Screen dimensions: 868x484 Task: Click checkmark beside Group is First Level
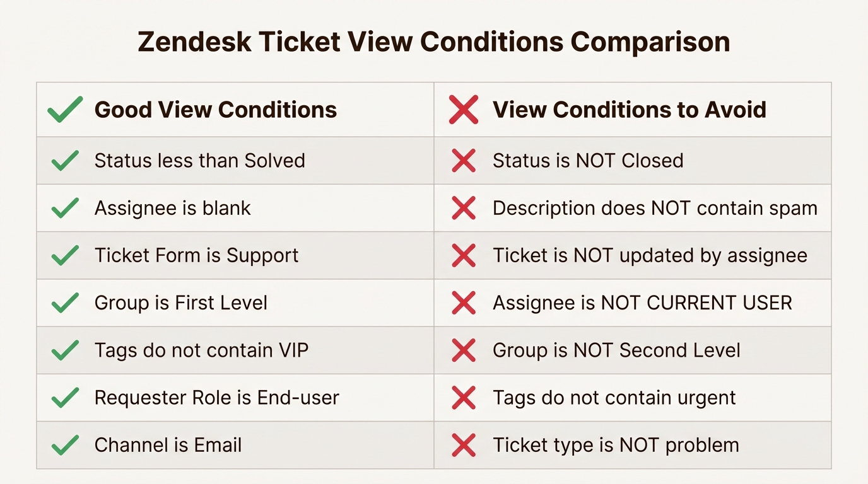coord(65,303)
